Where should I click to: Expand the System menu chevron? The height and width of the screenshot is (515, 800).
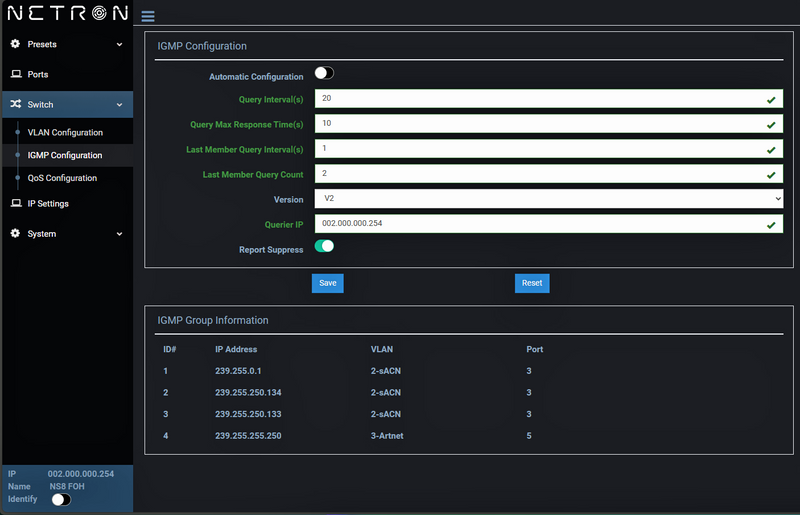[x=119, y=234]
